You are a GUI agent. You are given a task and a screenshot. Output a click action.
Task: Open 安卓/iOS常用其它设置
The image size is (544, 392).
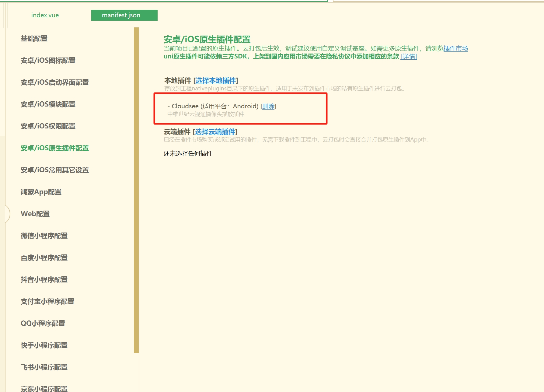(55, 170)
